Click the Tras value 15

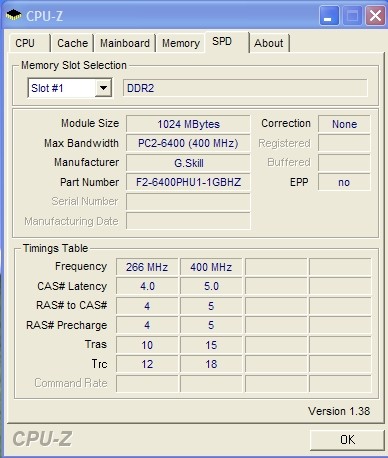(x=211, y=345)
